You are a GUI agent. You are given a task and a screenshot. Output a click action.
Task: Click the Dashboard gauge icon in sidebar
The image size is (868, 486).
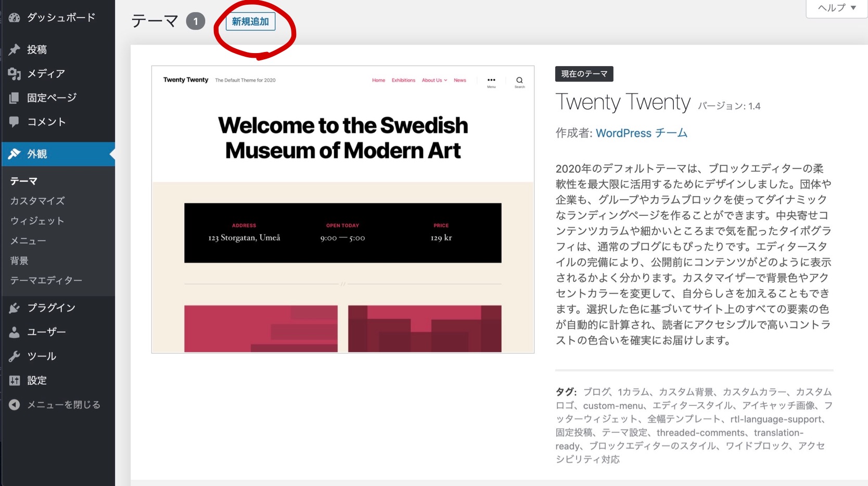click(14, 18)
